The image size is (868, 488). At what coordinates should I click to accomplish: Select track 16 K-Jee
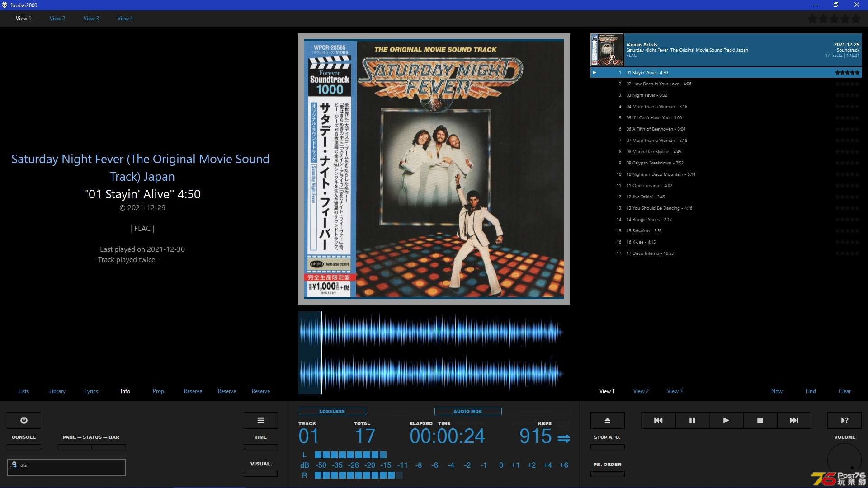click(726, 242)
